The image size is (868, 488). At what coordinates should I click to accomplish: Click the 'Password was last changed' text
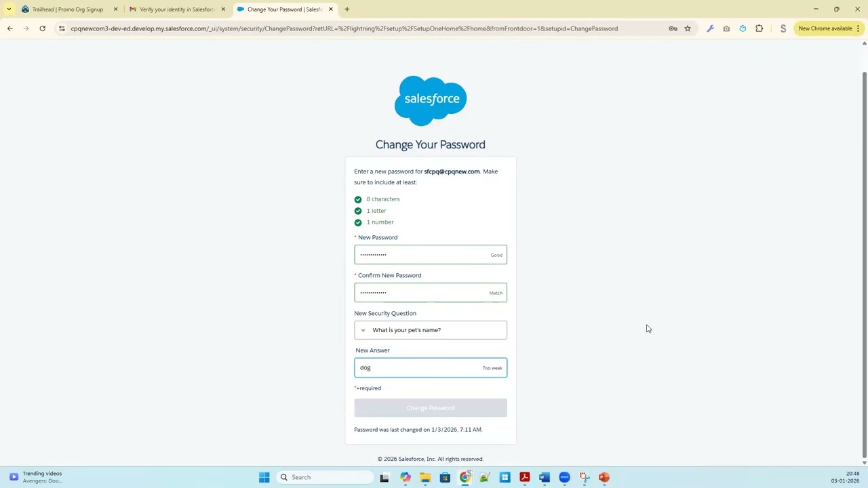418,430
